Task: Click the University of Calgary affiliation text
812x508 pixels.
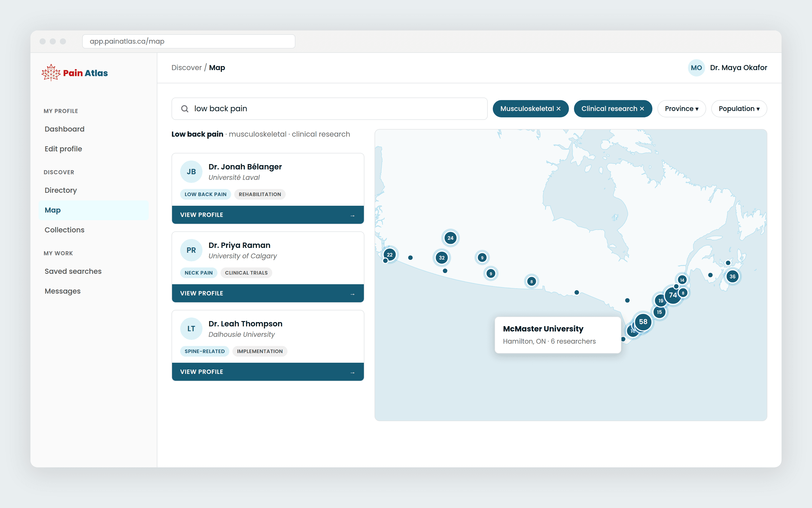Action: click(x=243, y=256)
